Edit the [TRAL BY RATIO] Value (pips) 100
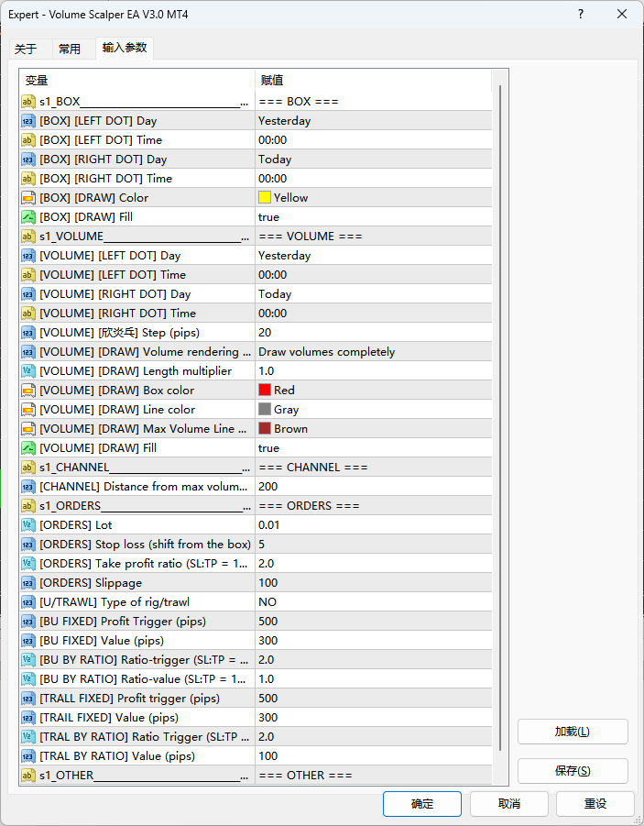 pos(374,756)
